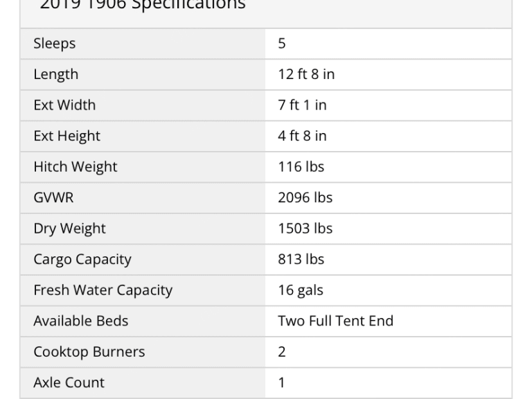Viewport: 532px width, 399px height.
Task: Select the 7 ft 1 in value
Action: pos(302,105)
